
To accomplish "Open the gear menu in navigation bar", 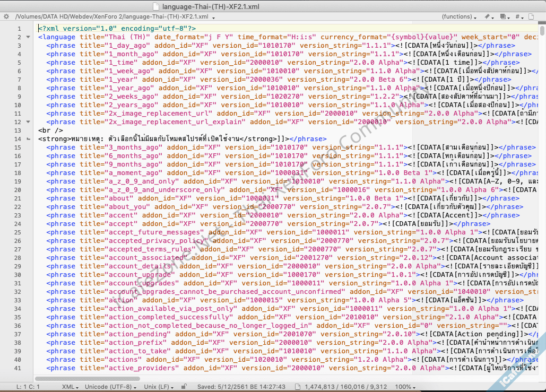I will (x=6, y=16).
